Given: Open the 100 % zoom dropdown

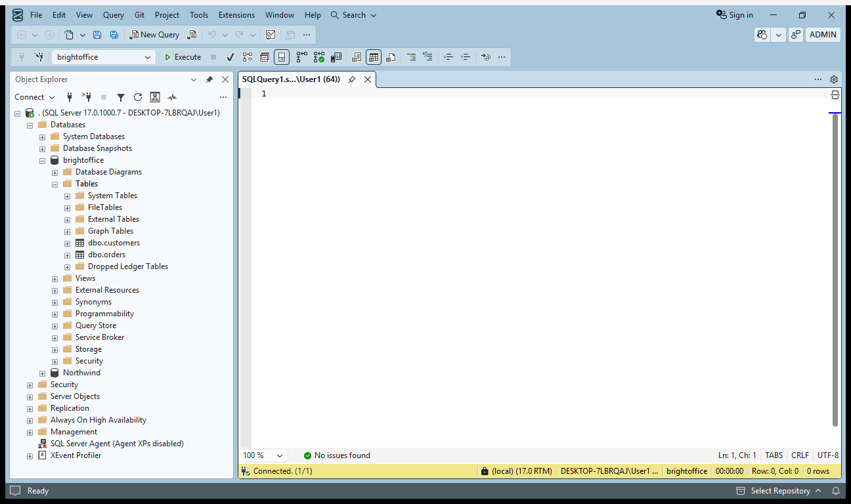Looking at the screenshot, I should (264, 455).
